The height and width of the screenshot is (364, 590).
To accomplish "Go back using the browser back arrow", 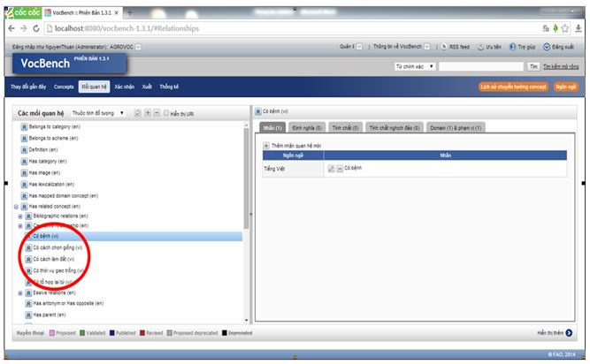I will (11, 28).
